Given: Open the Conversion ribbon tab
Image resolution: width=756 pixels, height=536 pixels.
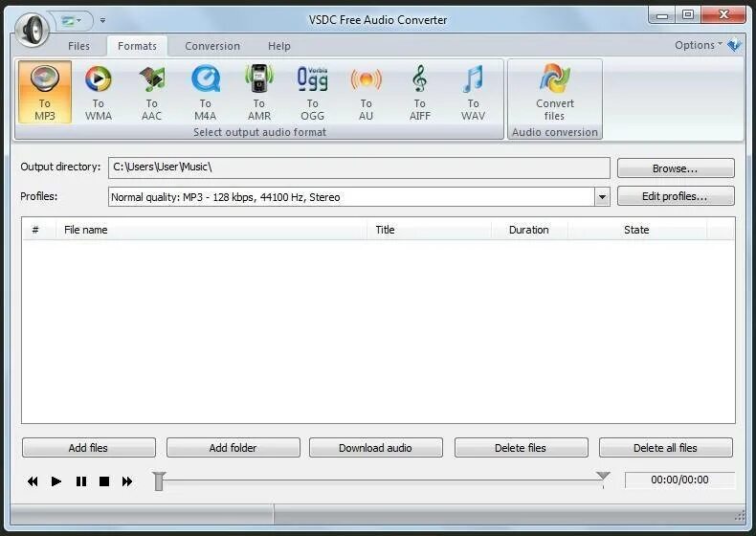Looking at the screenshot, I should [212, 46].
